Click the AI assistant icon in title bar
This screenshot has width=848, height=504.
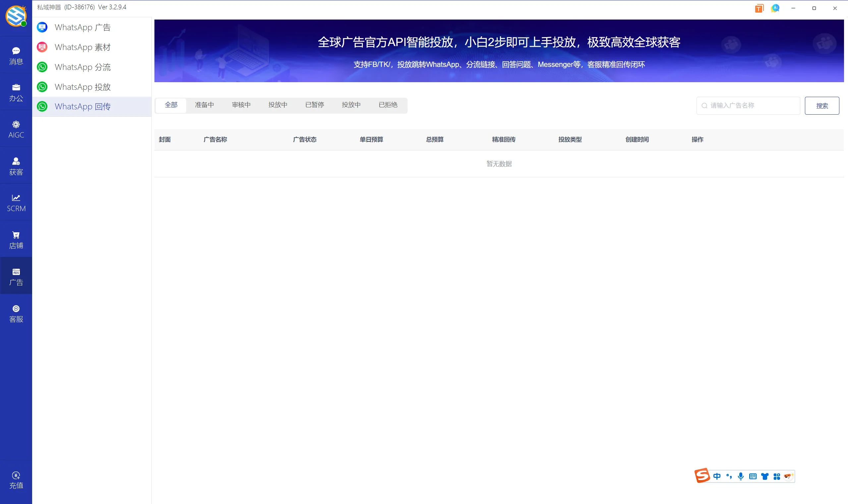[x=775, y=8]
